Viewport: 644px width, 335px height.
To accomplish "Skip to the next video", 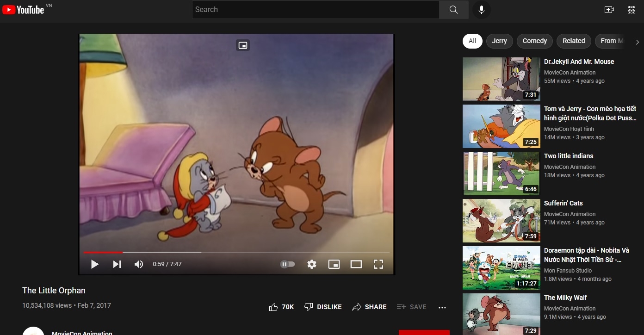I will [x=116, y=264].
